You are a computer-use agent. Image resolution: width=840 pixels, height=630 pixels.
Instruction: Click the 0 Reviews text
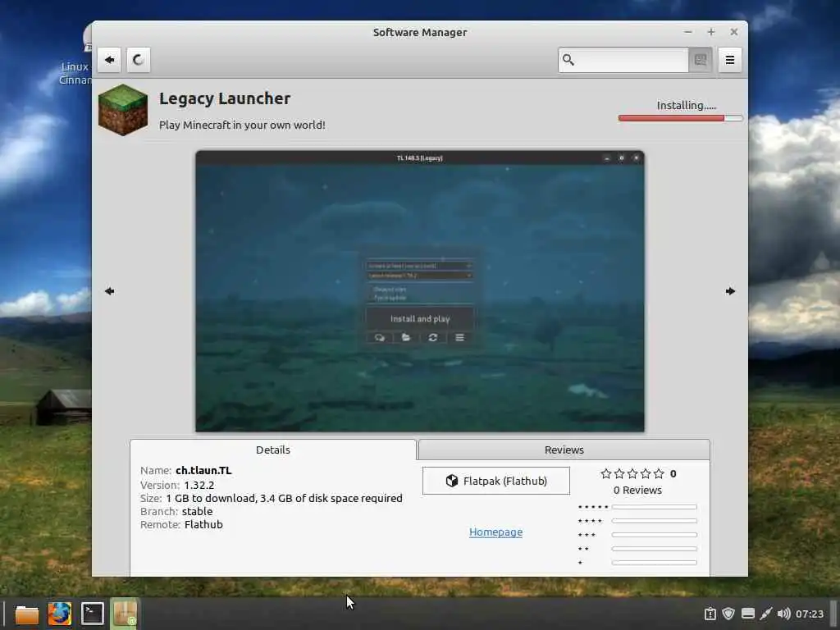point(637,490)
